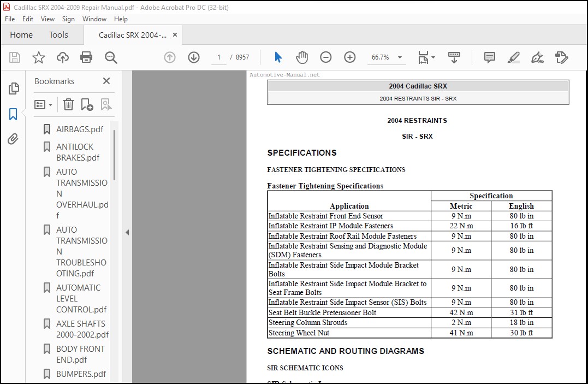Click 'Steering Column Shrouds' table row
The width and height of the screenshot is (588, 384).
[409, 322]
